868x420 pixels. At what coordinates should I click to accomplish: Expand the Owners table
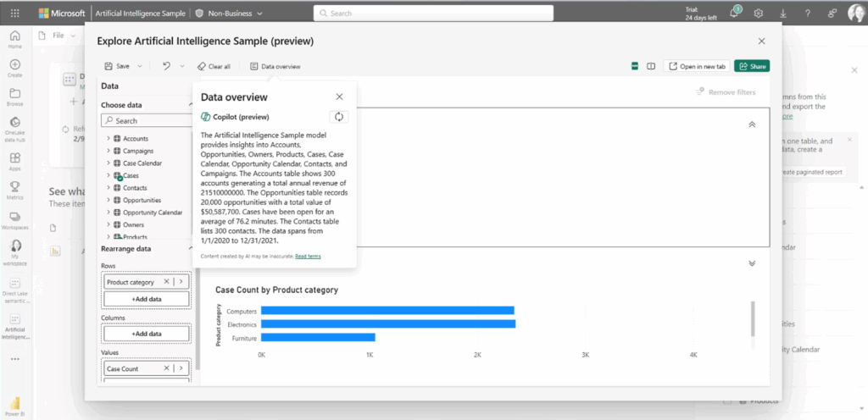pyautogui.click(x=108, y=224)
